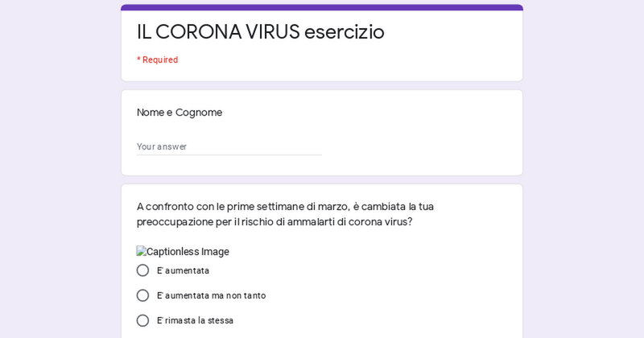Click the red asterisk in the Required notice
This screenshot has width=644, height=338.
point(138,60)
